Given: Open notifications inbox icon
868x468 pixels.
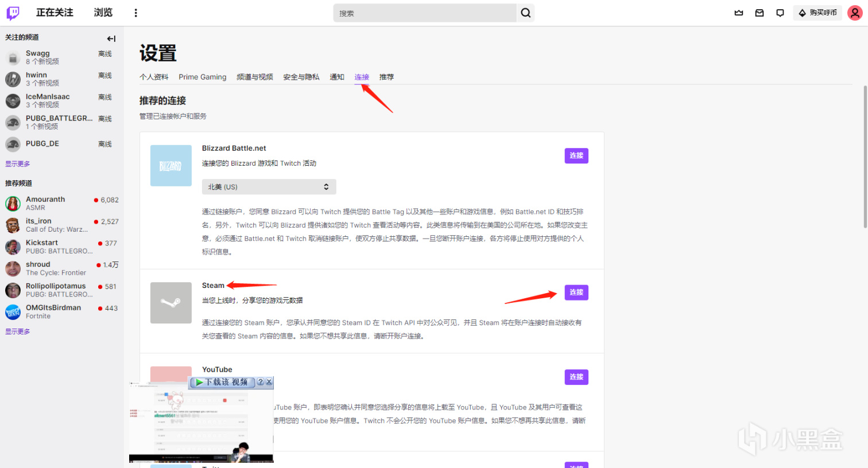Looking at the screenshot, I should [x=759, y=13].
